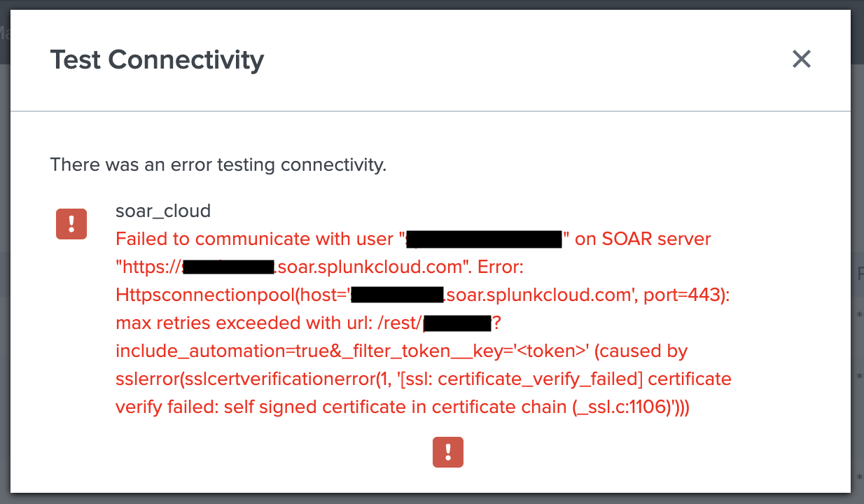Click the "Failed to communicate with user" text
The image size is (864, 504).
[x=255, y=239]
